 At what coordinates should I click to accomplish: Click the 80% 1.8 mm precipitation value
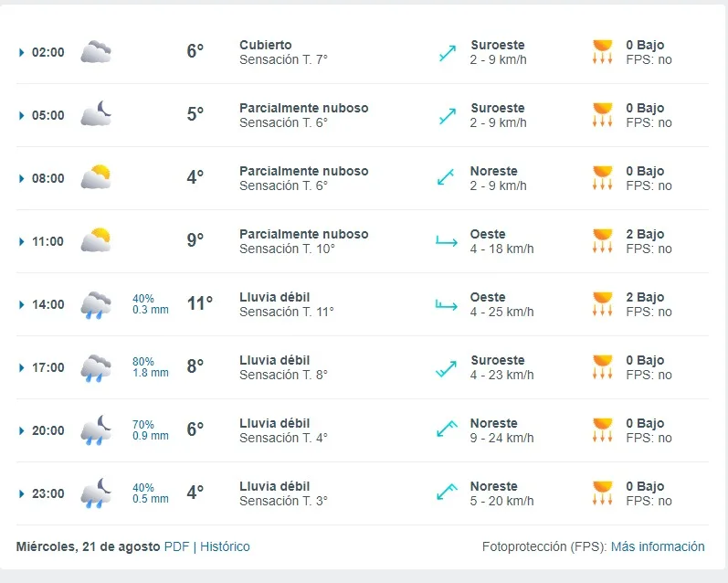pyautogui.click(x=151, y=367)
